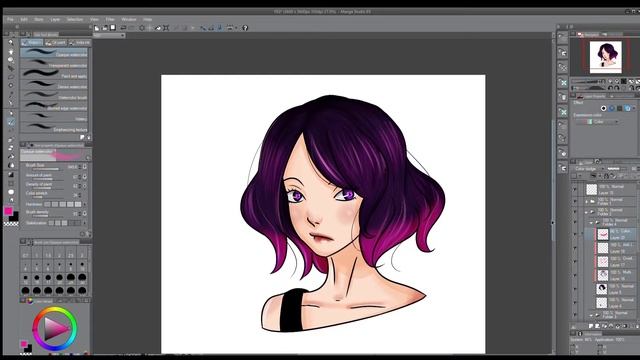Select the Transparent watercolor brush
This screenshot has height=360, width=640.
[54, 64]
